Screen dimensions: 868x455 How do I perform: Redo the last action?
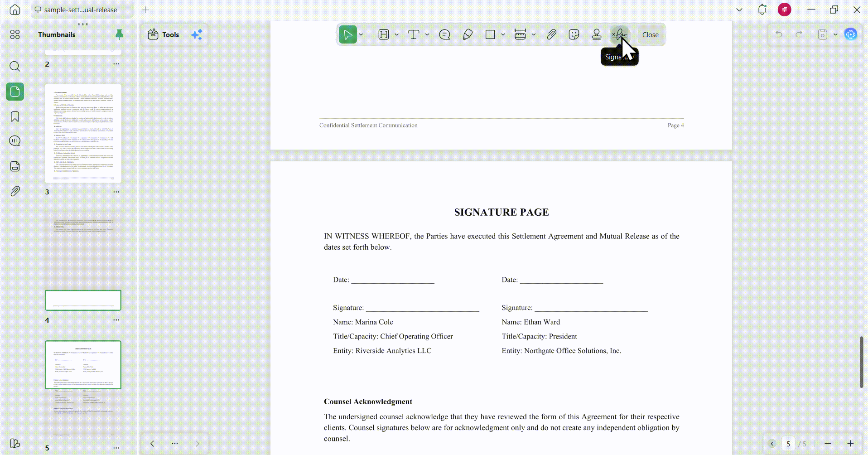799,34
